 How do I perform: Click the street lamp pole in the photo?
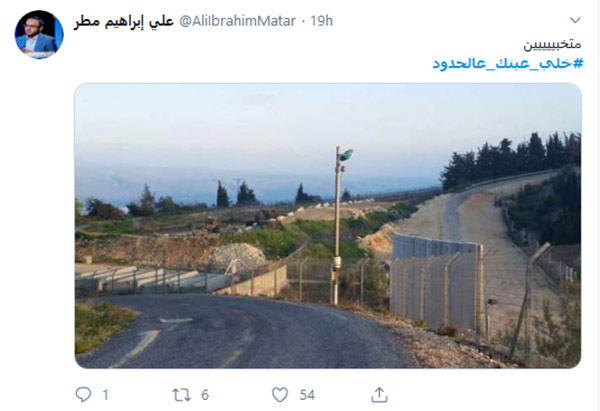coord(337,226)
